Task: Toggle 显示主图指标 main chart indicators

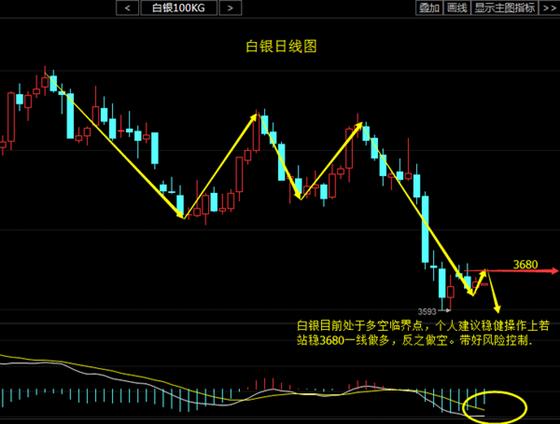Action: pos(504,8)
